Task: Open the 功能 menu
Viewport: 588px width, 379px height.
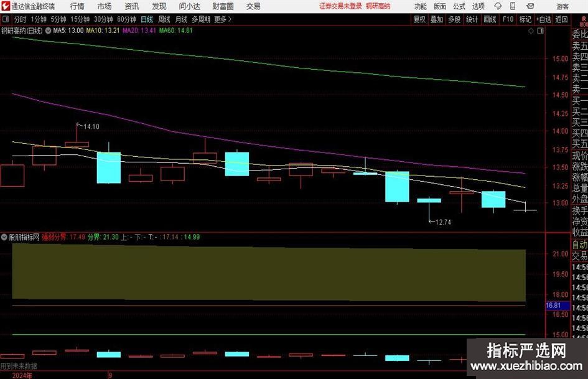Action: pos(421,6)
